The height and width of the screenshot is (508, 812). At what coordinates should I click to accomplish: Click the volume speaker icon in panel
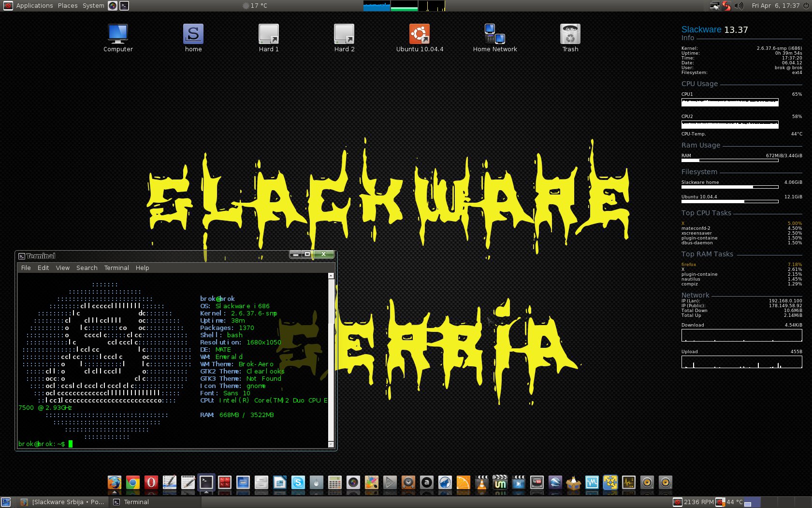(x=739, y=6)
